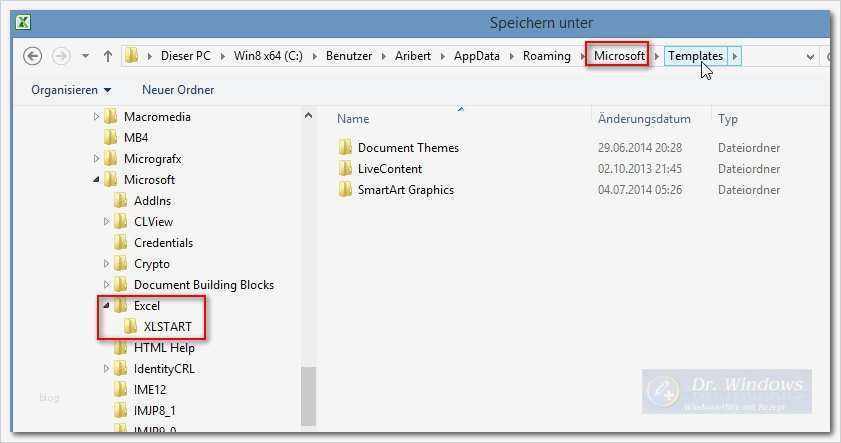Select Benutzer in address breadcrumb
This screenshot has height=443, width=841.
coord(349,56)
